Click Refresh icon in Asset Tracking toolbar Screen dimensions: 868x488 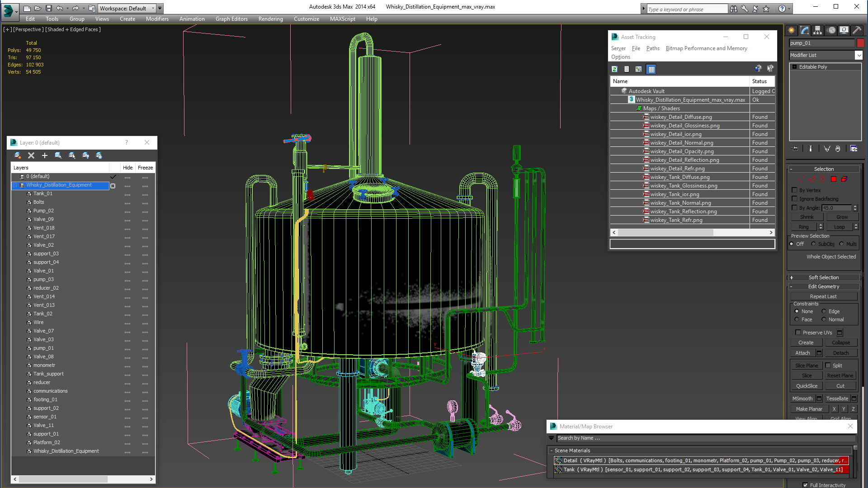pyautogui.click(x=614, y=69)
